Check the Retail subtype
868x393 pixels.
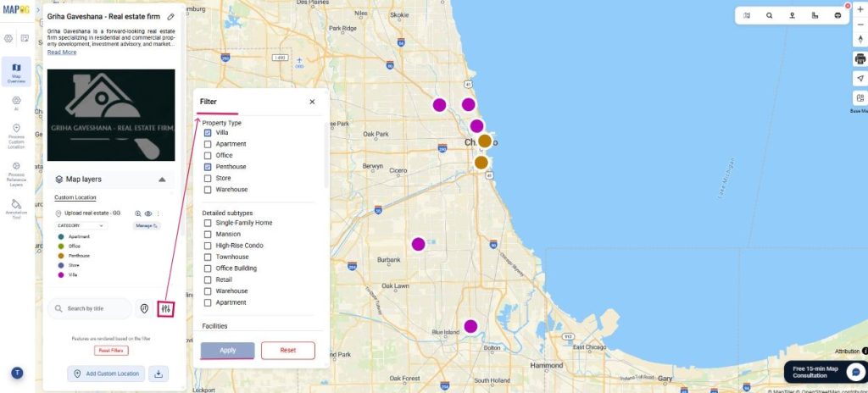(208, 280)
